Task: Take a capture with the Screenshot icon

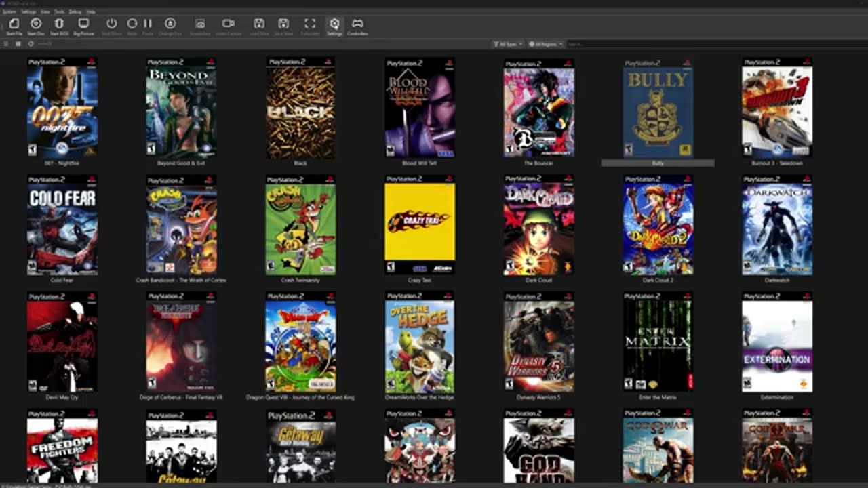Action: pyautogui.click(x=200, y=24)
